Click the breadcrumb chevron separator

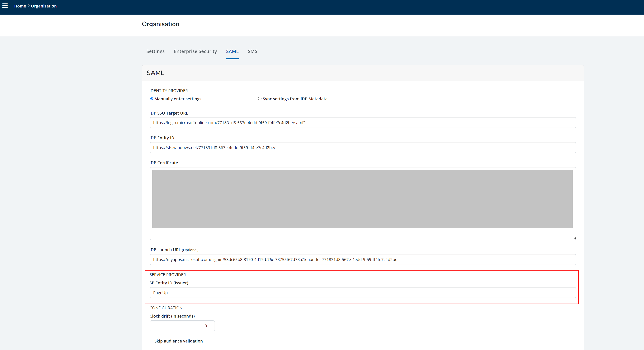(x=29, y=6)
